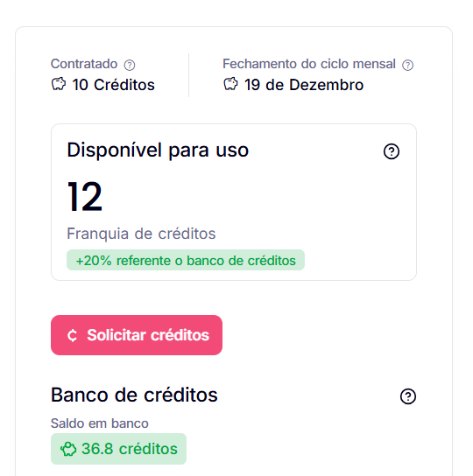Click the piggy bank icon beside 19 de Dezembro
The height and width of the screenshot is (476, 473).
[x=230, y=84]
